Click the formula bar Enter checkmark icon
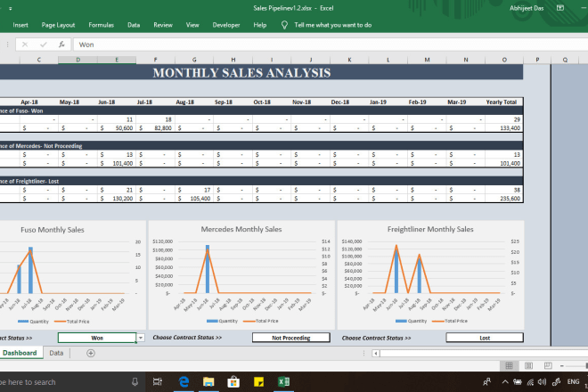 (x=44, y=45)
